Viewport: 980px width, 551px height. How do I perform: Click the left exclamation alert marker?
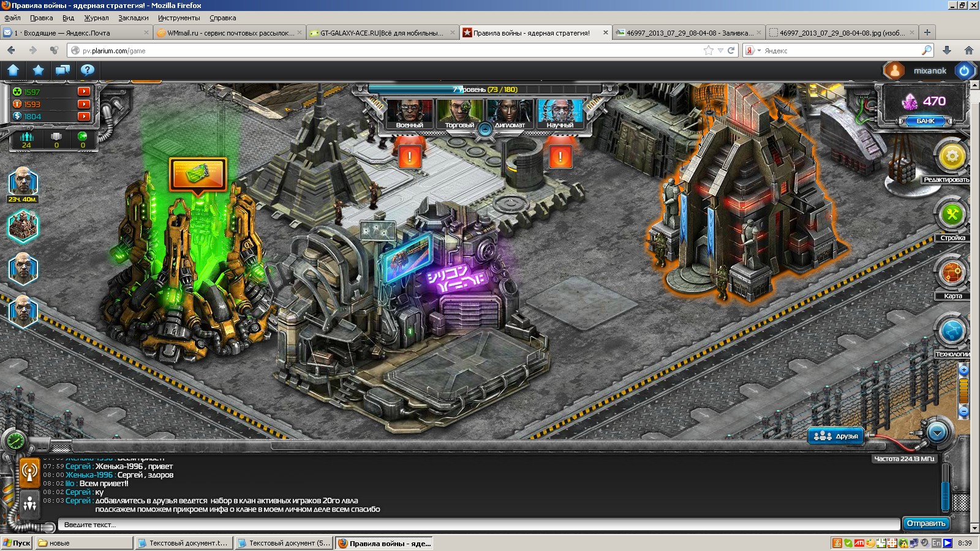click(410, 157)
